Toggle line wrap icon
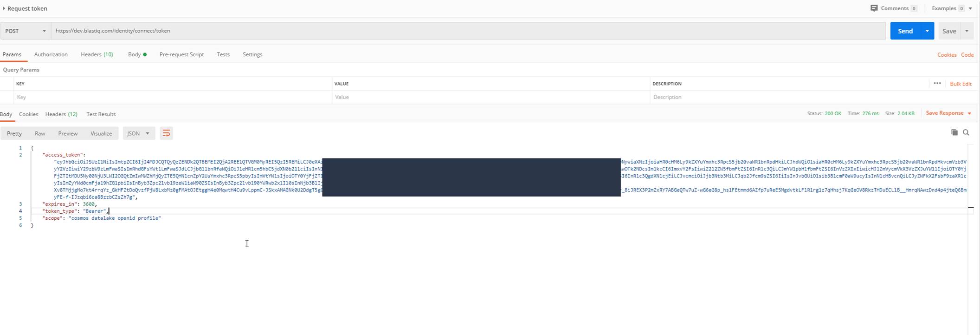 166,133
